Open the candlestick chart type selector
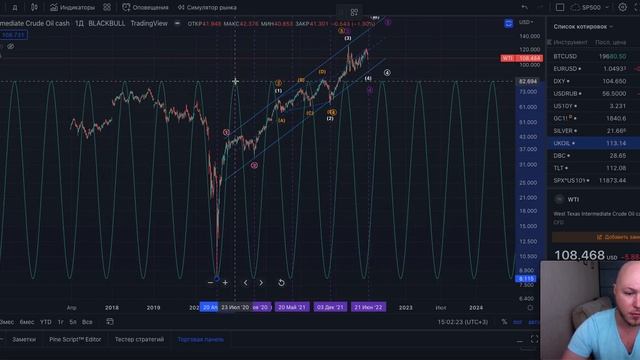 pyautogui.click(x=34, y=7)
